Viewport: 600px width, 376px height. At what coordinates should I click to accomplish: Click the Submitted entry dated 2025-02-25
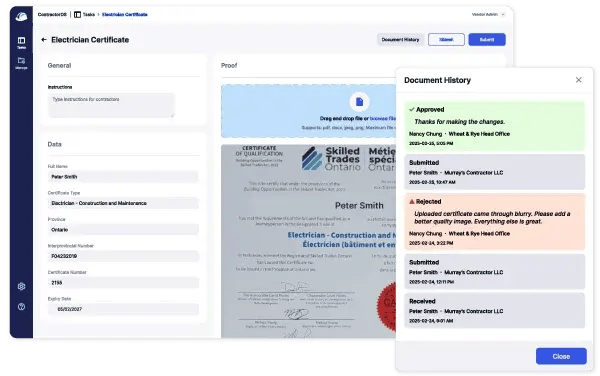(x=495, y=172)
